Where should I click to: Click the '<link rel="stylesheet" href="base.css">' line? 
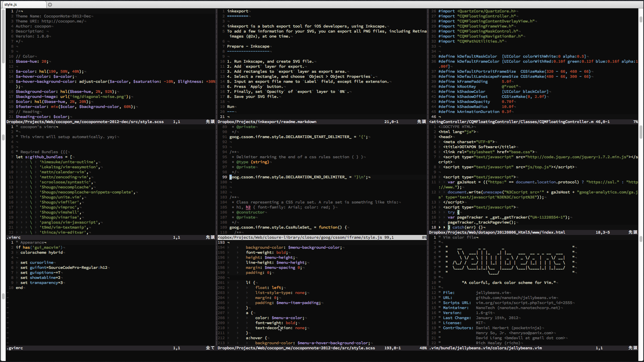[489, 152]
